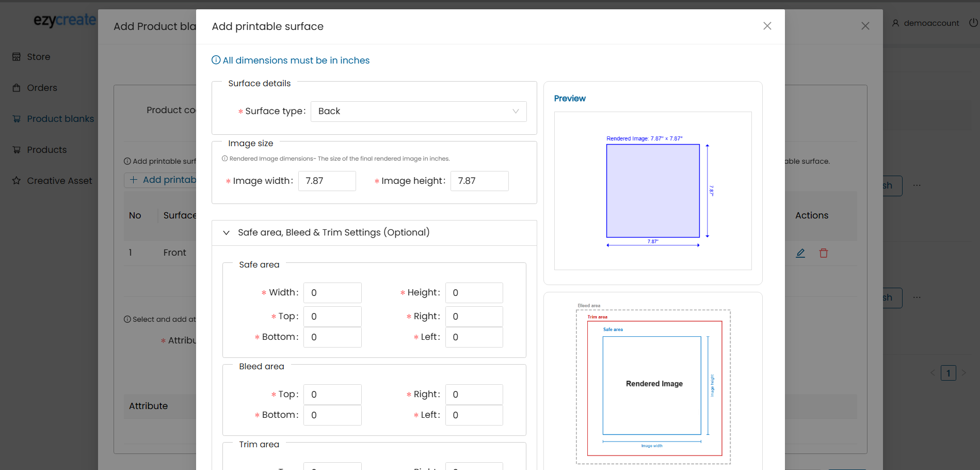Screen dimensions: 980x470
Task: Close the Add printable surface dialog
Action: tap(767, 26)
